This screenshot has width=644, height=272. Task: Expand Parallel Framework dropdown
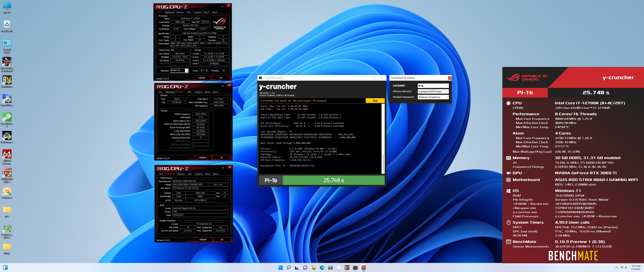433,97
